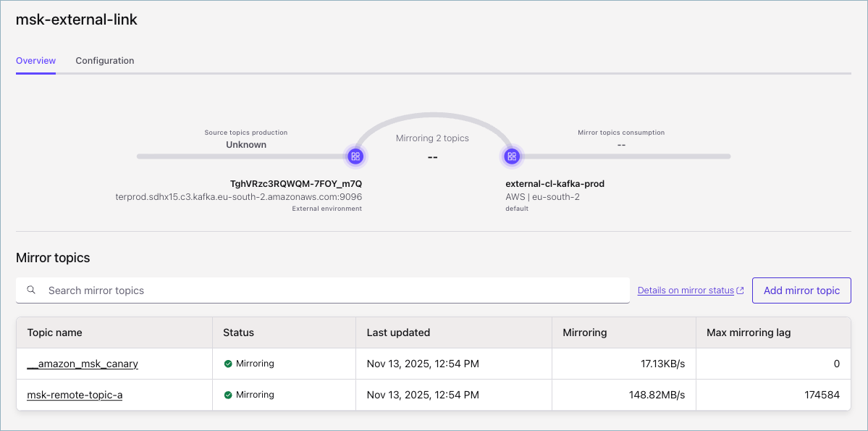The height and width of the screenshot is (431, 868).
Task: Switch to the Configuration tab
Action: [104, 61]
